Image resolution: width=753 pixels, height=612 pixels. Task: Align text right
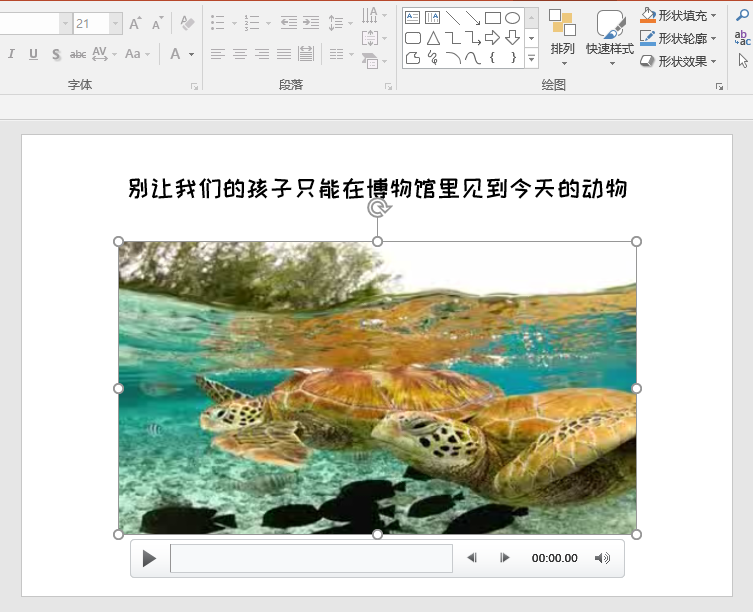[x=262, y=54]
